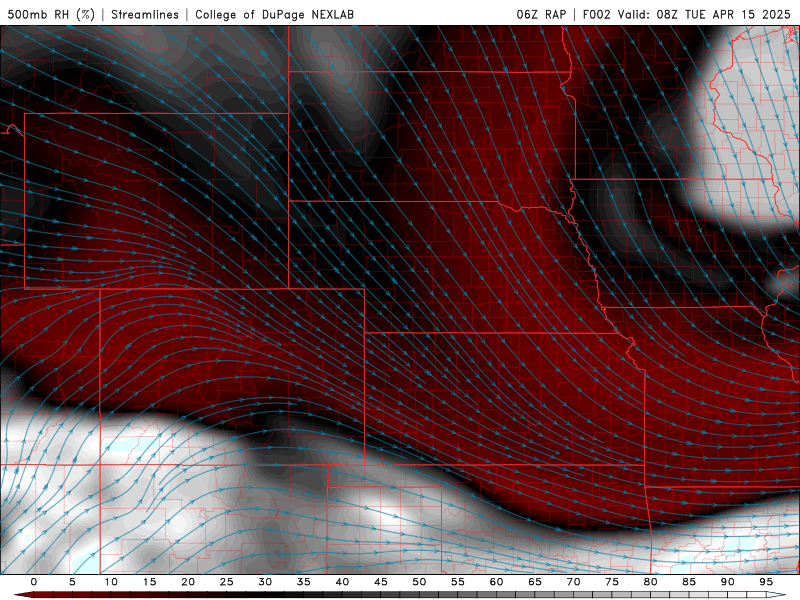800x600 pixels.
Task: Click the '60' value on color scale
Action: (496, 582)
